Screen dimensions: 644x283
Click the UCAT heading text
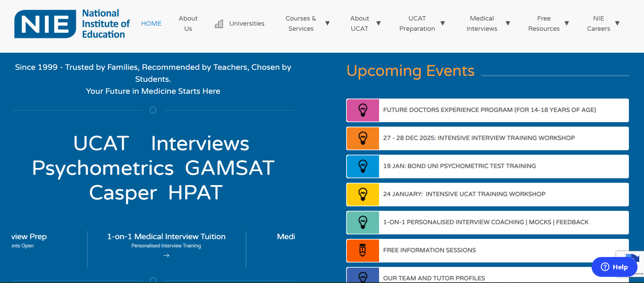pos(101,143)
